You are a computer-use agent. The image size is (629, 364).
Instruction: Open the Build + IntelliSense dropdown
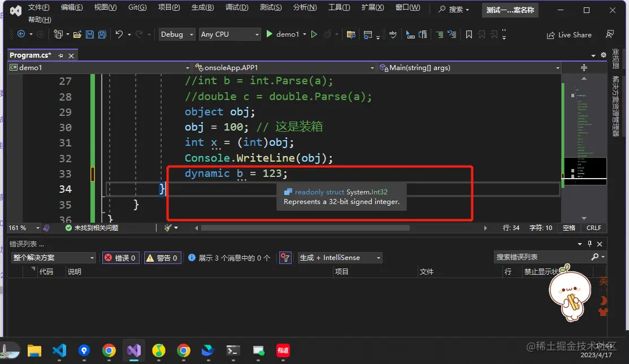[x=340, y=258]
